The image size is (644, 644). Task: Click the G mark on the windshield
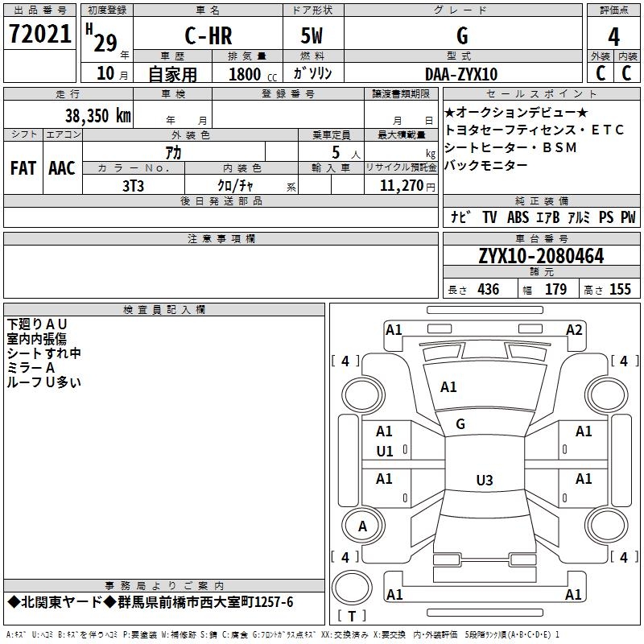pyautogui.click(x=460, y=424)
